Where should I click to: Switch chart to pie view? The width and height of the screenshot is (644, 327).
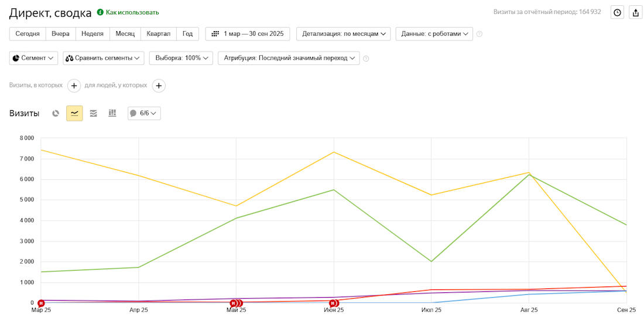(56, 113)
